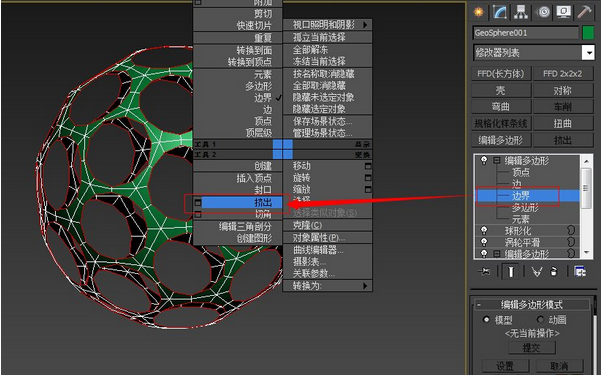Open the 视口照明和阴影 submenu

(327, 25)
